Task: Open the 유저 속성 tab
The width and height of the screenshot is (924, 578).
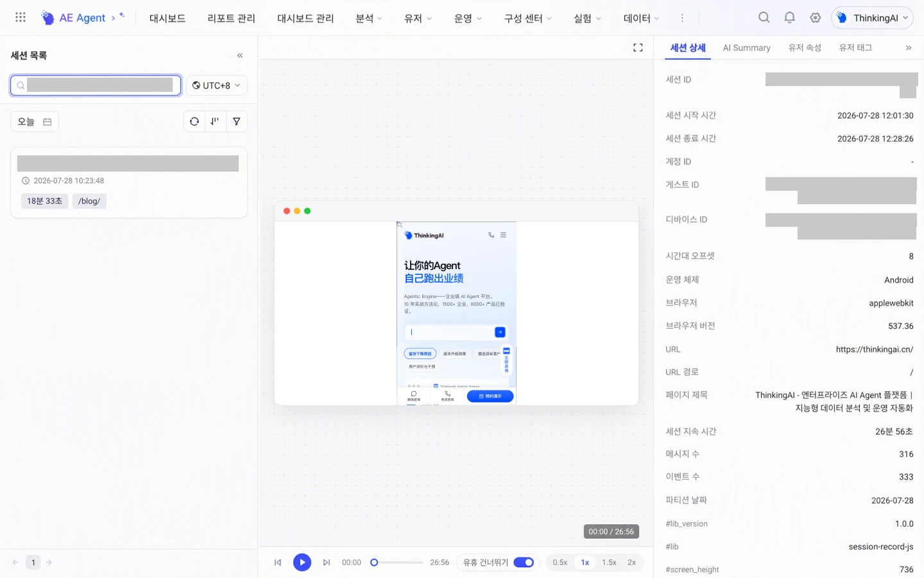Action: click(805, 48)
